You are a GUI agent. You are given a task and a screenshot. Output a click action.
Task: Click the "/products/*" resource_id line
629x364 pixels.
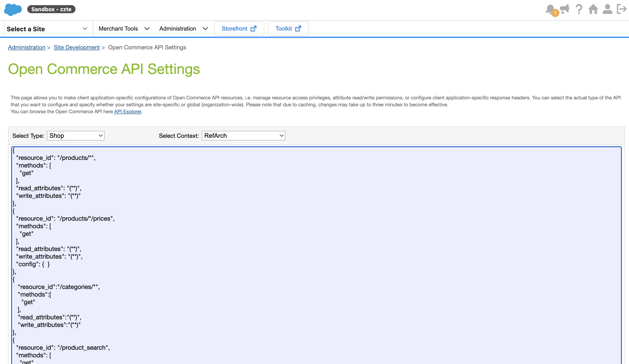(x=56, y=158)
